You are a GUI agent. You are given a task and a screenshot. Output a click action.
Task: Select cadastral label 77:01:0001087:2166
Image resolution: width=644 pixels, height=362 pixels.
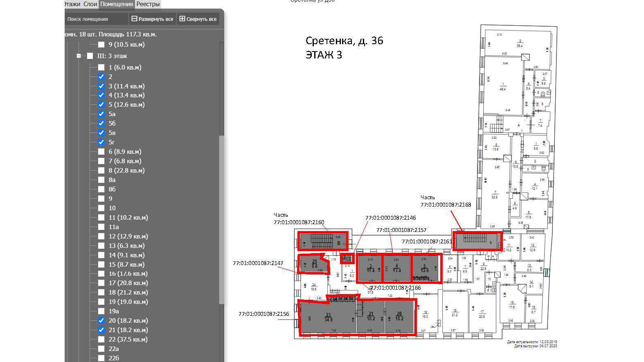tap(395, 288)
